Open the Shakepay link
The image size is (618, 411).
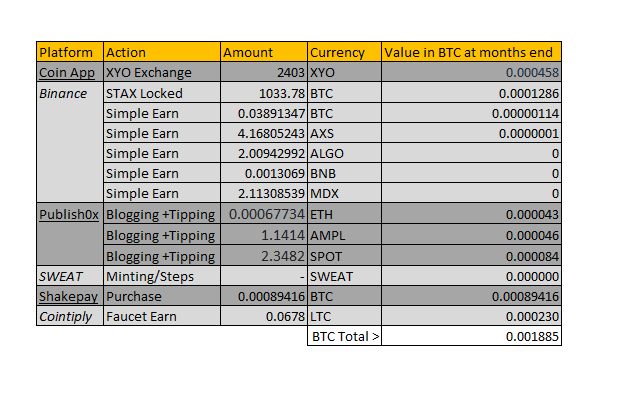coord(68,296)
